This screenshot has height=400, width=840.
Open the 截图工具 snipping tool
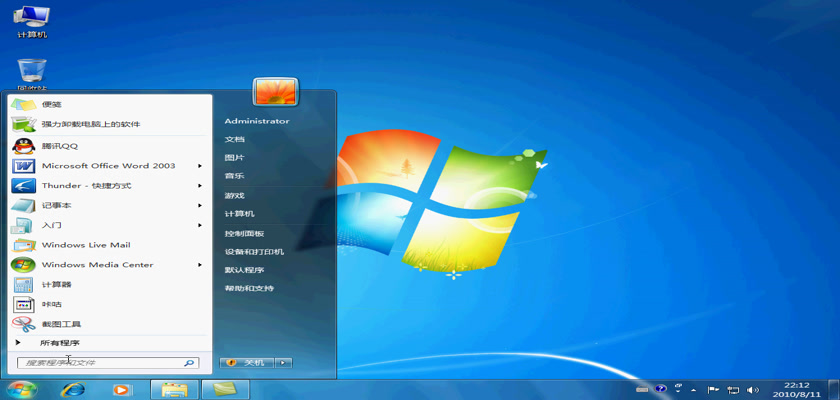[61, 324]
